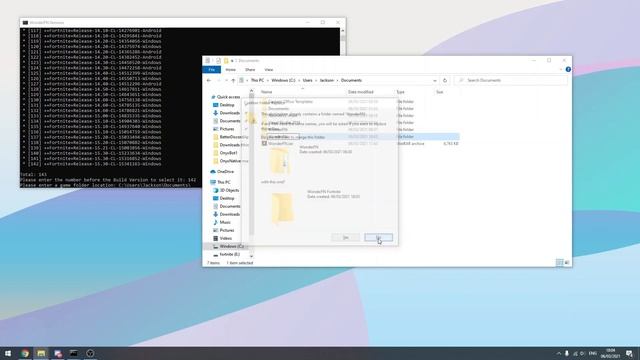Go up one folder level

click(233, 80)
